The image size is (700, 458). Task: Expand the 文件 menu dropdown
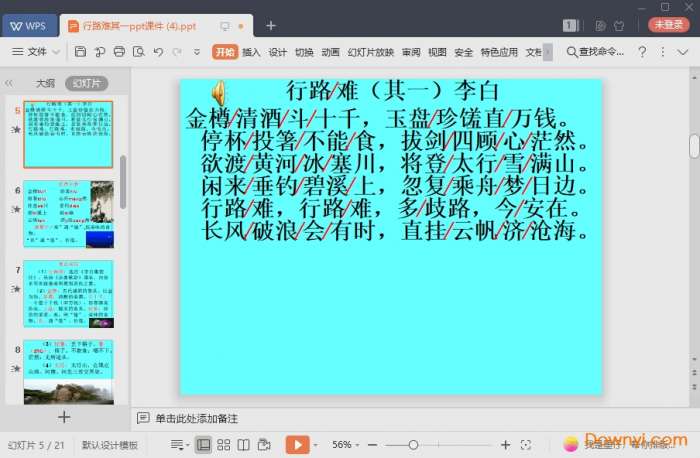40,51
